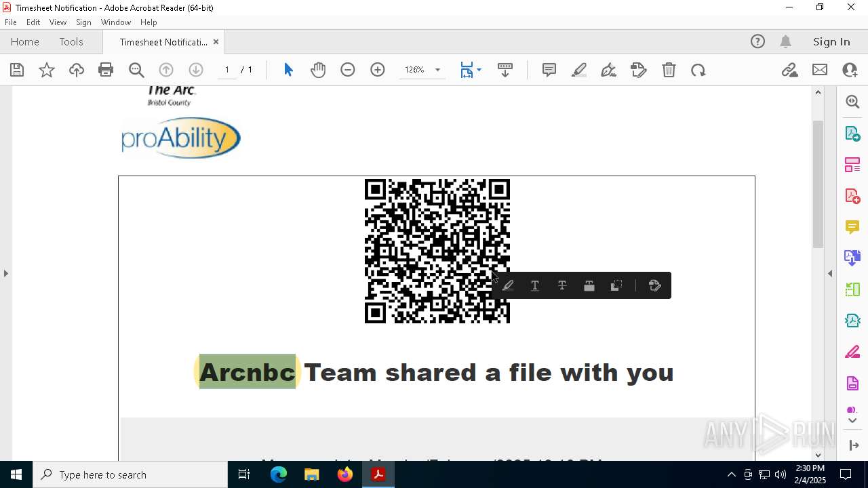This screenshot has height=488, width=868.
Task: Click the edit text icon in floating toolbar
Action: coord(655,285)
